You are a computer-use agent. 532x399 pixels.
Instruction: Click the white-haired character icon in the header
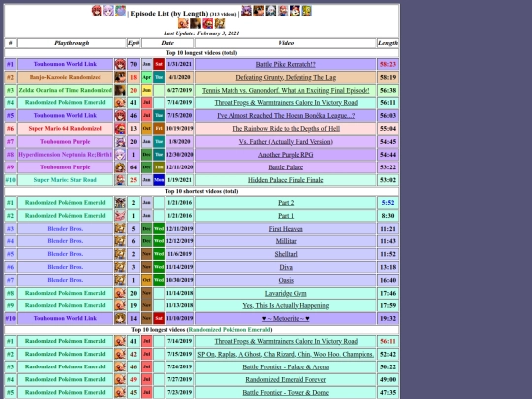tap(271, 11)
